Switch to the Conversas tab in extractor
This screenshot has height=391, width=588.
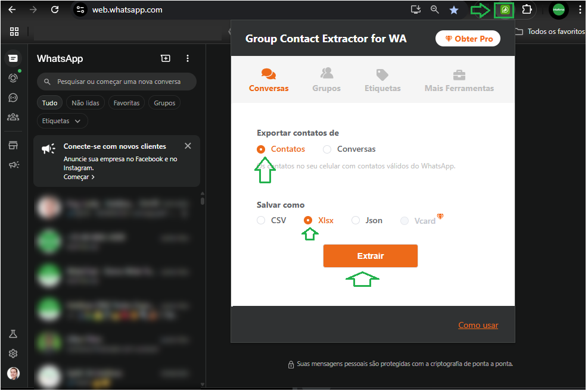269,80
